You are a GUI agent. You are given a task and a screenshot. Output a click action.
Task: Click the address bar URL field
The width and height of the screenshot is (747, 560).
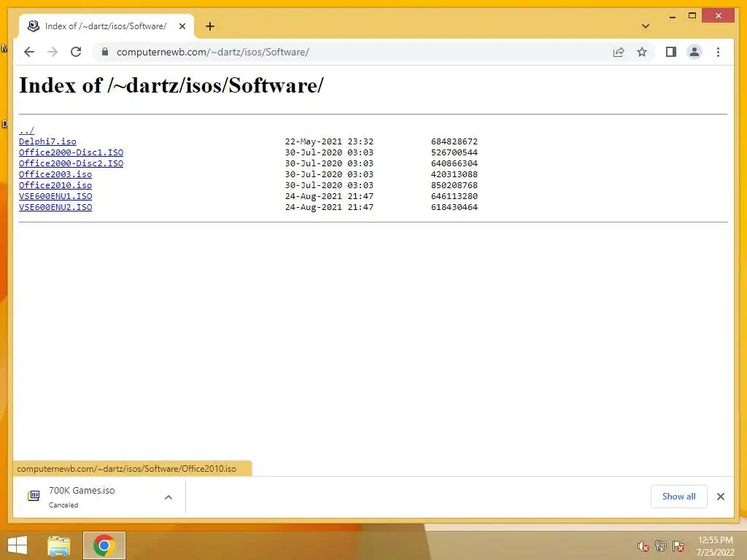tap(212, 52)
